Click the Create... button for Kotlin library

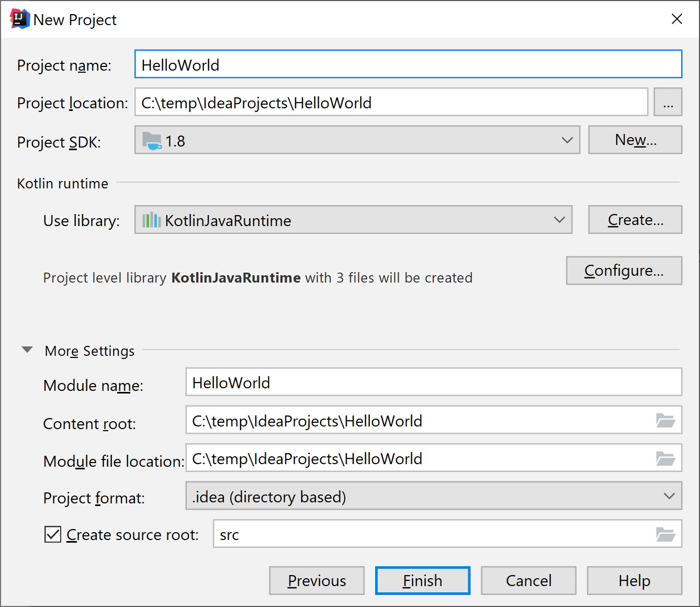[x=635, y=219]
